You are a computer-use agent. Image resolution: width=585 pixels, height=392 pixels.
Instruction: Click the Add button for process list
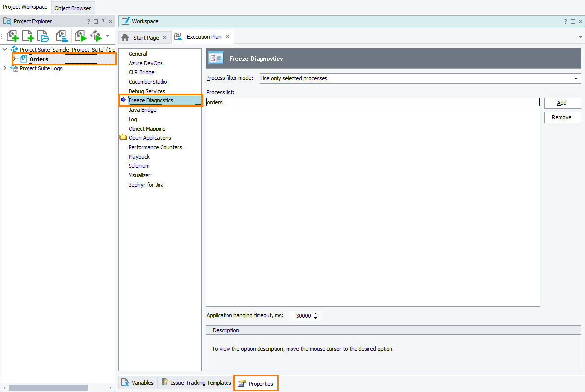(562, 103)
